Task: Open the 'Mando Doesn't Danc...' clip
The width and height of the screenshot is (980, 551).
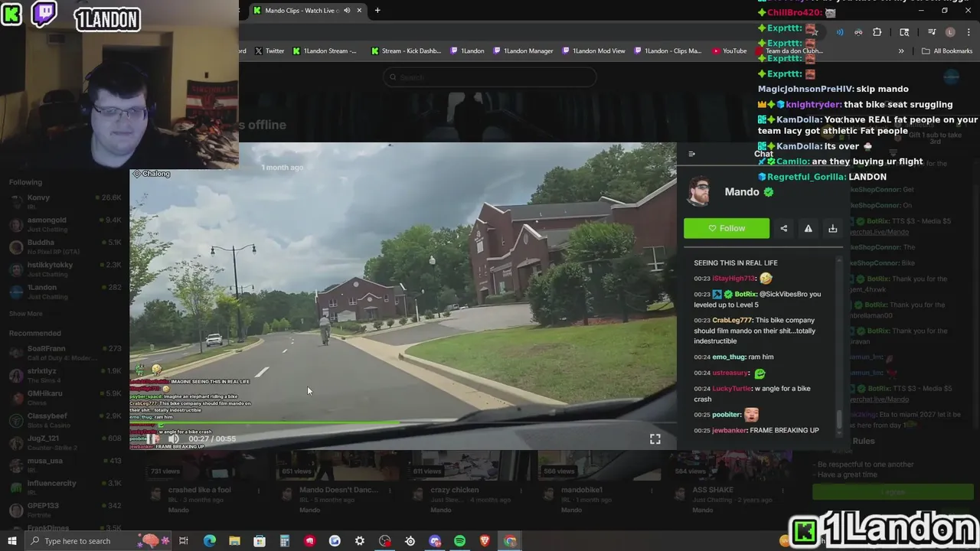Action: (x=339, y=490)
